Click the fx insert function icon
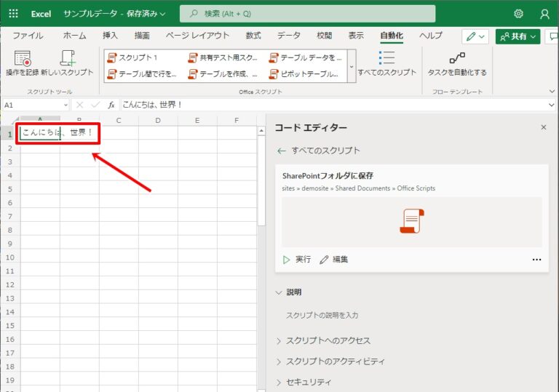The image size is (559, 392). click(x=111, y=105)
